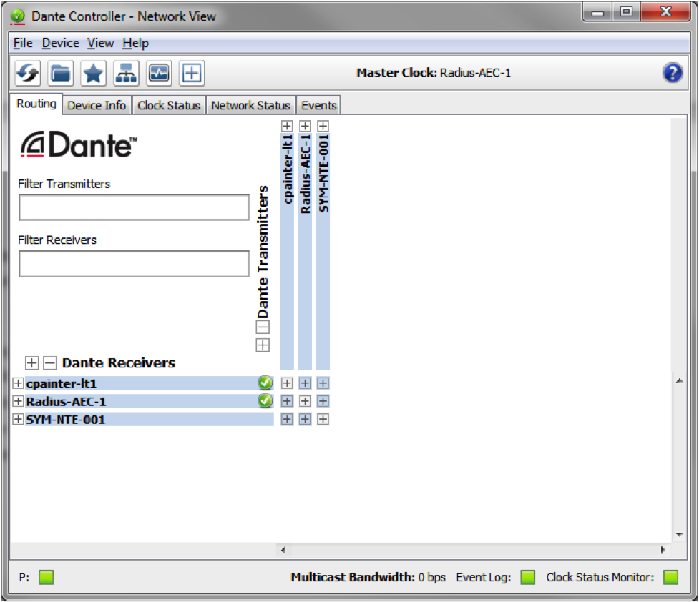
Task: Click the Filter Transmitters text field
Action: click(x=134, y=207)
